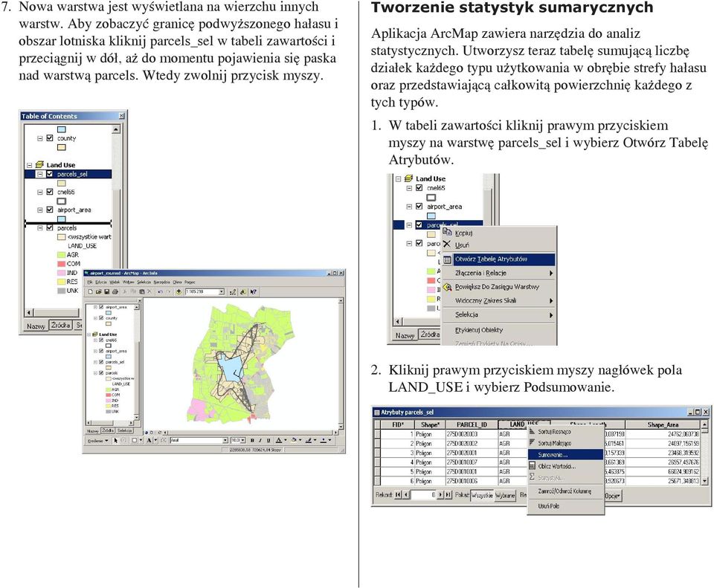Open the font name dropdown in drawing toolbar
Screen dimensions: 714x588
point(225,440)
